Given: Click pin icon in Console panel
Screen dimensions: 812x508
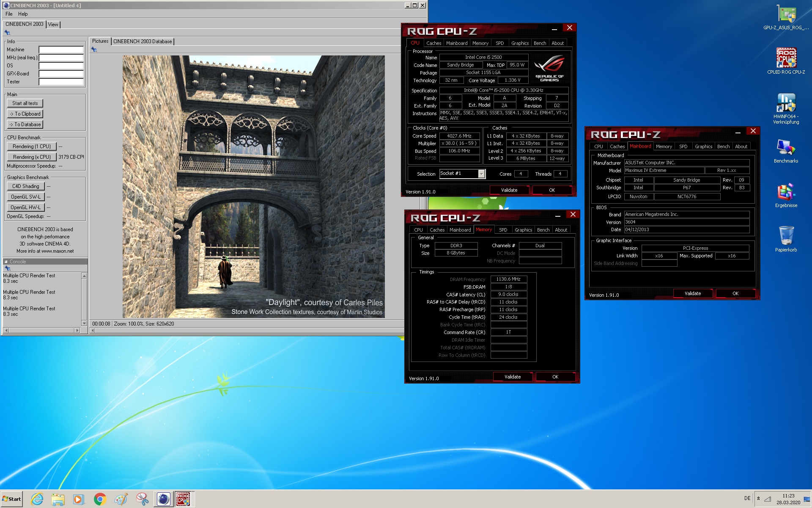Looking at the screenshot, I should pyautogui.click(x=7, y=268).
